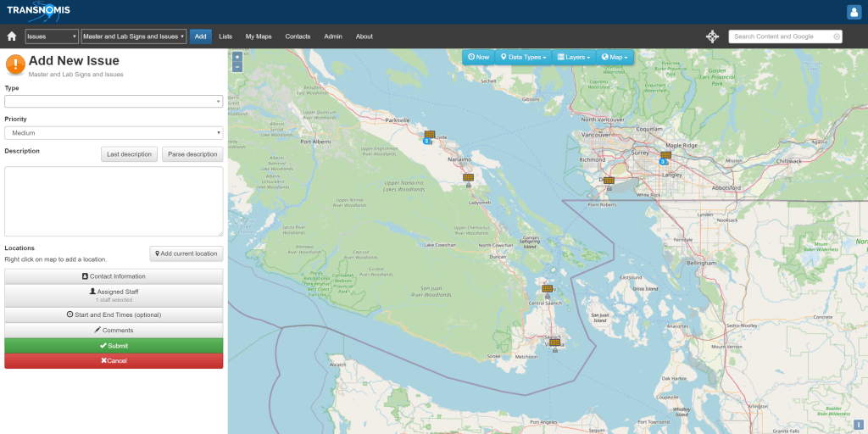Click the Parse description button
Viewport: 868px width, 434px height.
192,154
